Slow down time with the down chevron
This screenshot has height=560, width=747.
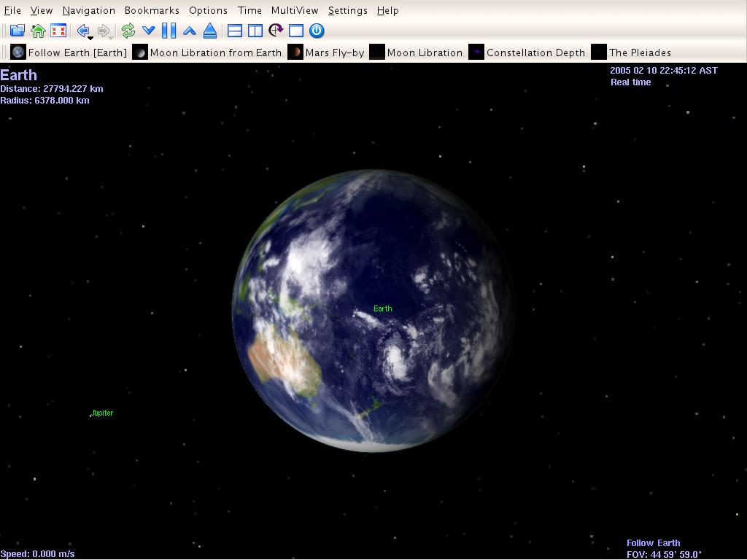[x=148, y=31]
